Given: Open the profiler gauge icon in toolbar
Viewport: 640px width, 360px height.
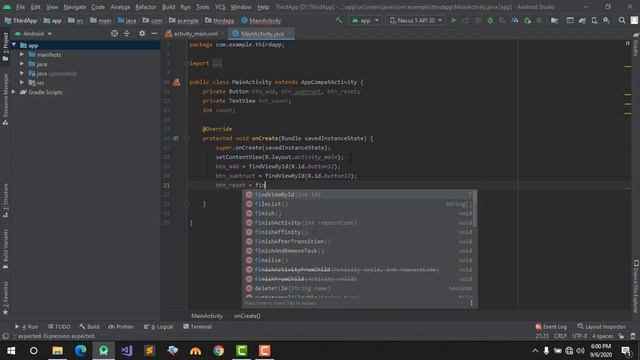Looking at the screenshot, I should [x=515, y=20].
